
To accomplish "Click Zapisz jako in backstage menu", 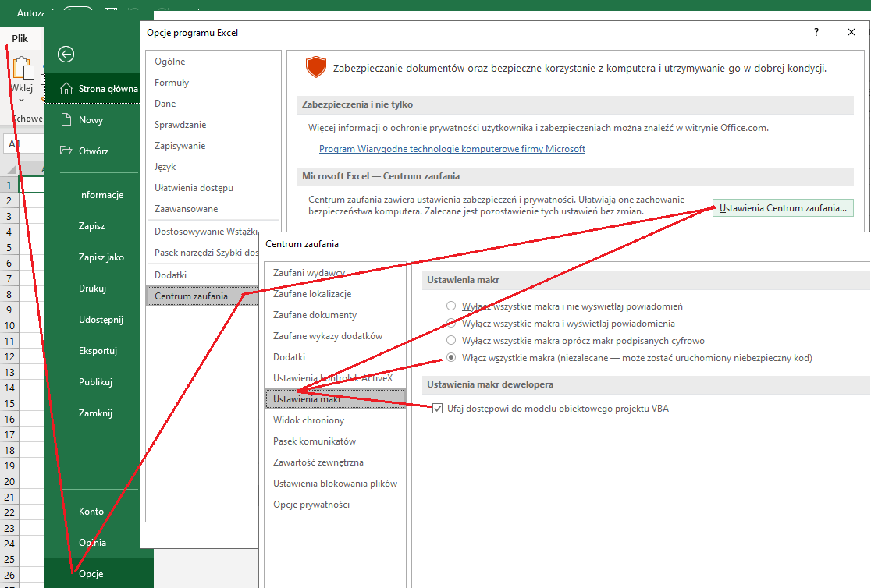I will [x=101, y=257].
